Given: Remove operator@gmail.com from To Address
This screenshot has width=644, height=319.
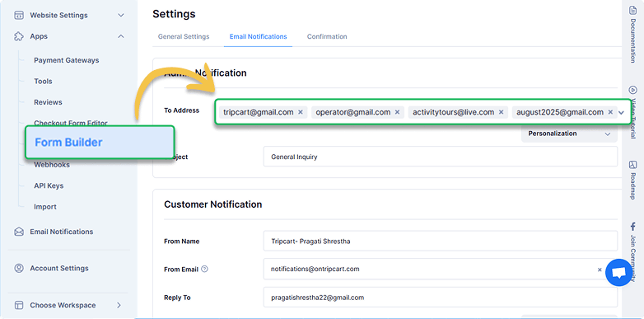Looking at the screenshot, I should pyautogui.click(x=397, y=112).
